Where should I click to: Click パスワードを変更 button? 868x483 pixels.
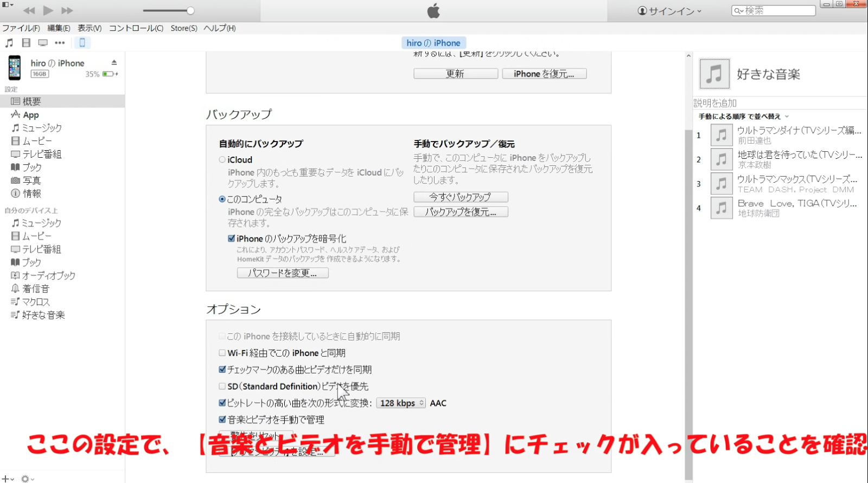(283, 273)
